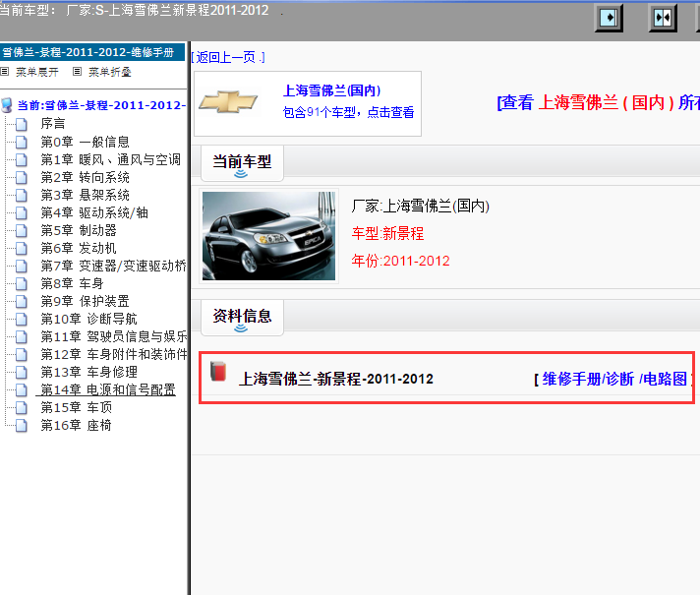Click the 厂家:上海雪佛兰(国内) text
The width and height of the screenshot is (700, 595).
[x=421, y=206]
